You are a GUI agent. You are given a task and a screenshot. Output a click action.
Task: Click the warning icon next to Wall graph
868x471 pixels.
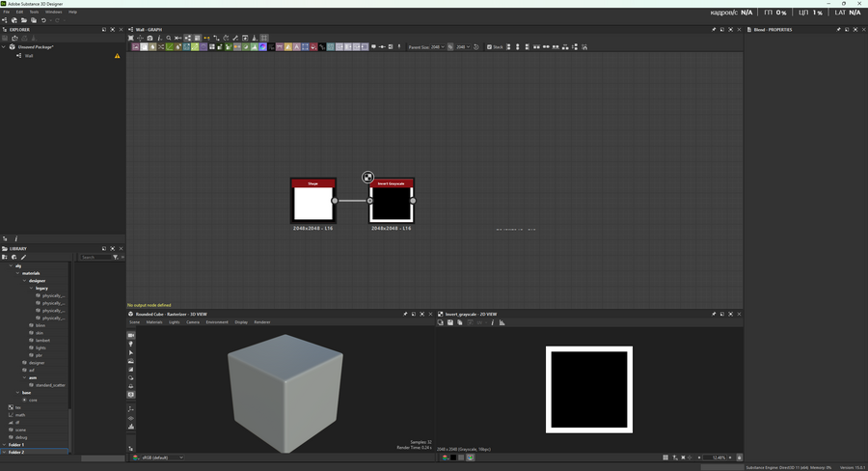click(118, 56)
